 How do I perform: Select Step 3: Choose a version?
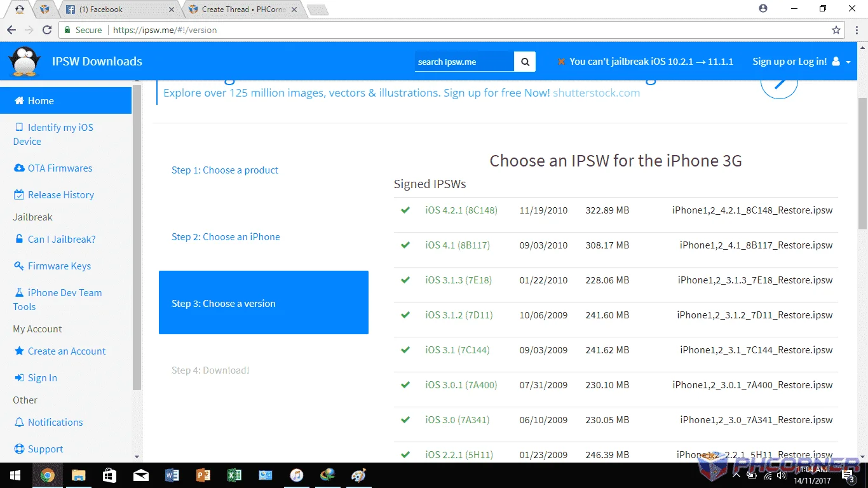tap(264, 302)
